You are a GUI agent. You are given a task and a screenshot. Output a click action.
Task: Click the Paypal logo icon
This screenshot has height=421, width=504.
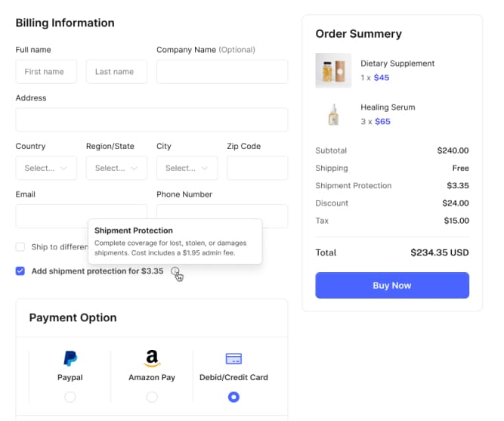70,358
